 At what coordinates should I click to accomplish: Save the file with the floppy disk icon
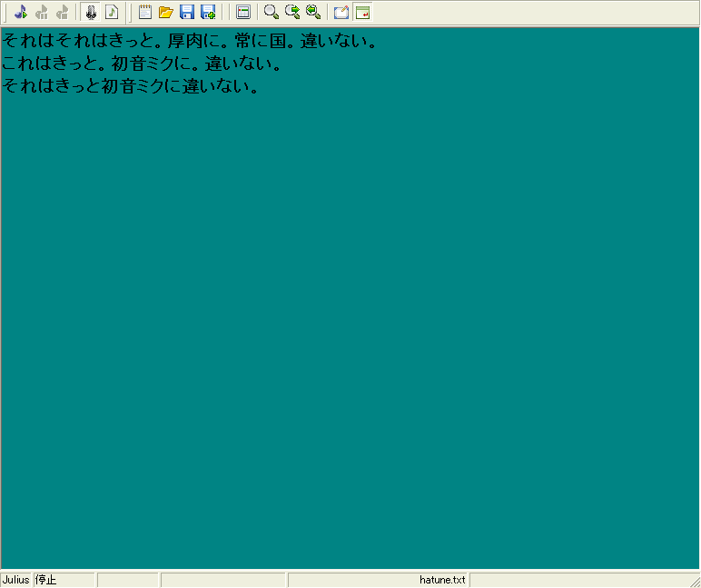187,12
